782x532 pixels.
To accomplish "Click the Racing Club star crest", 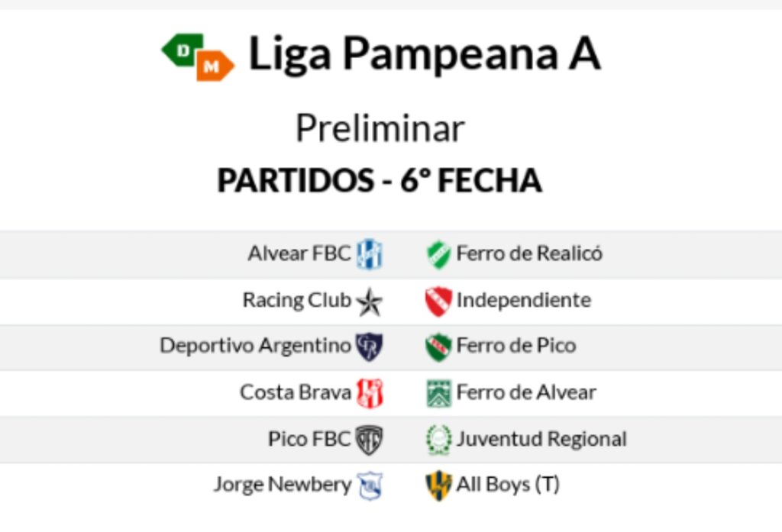I will [x=370, y=301].
